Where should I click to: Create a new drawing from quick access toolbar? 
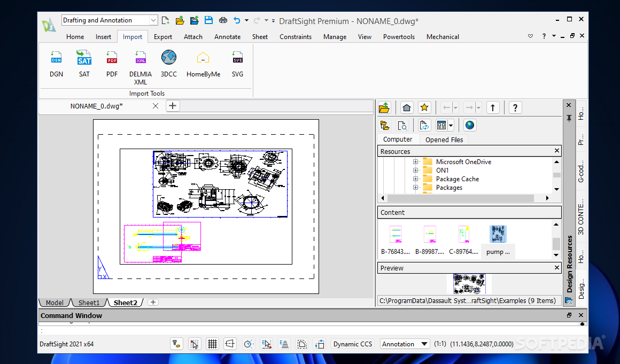point(166,20)
